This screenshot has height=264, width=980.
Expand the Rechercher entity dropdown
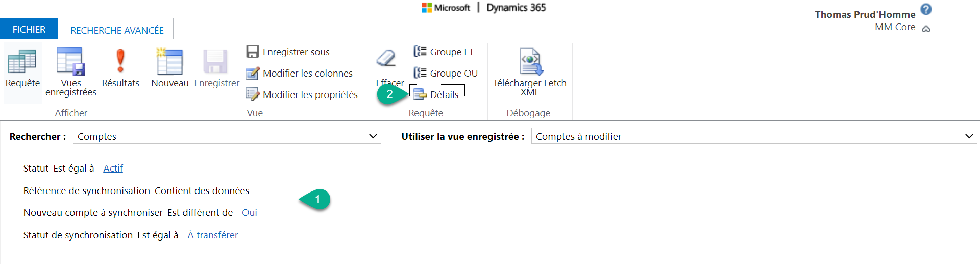click(373, 136)
